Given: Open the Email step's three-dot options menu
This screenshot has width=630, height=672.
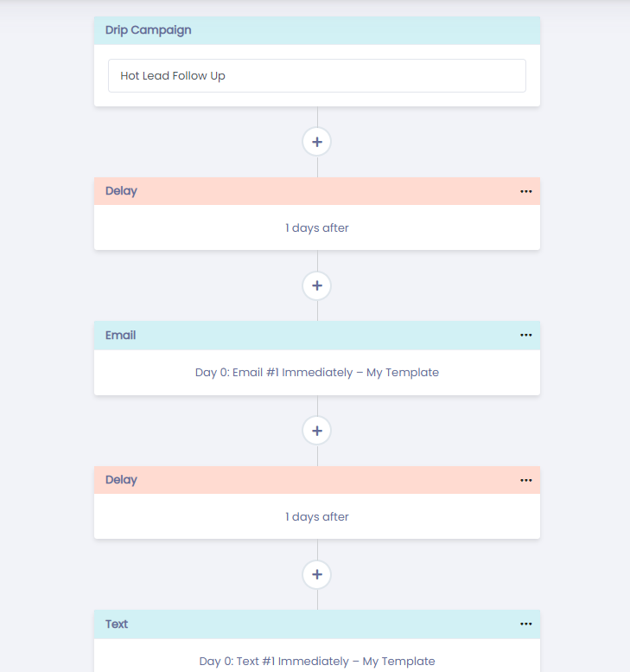Looking at the screenshot, I should coord(526,336).
